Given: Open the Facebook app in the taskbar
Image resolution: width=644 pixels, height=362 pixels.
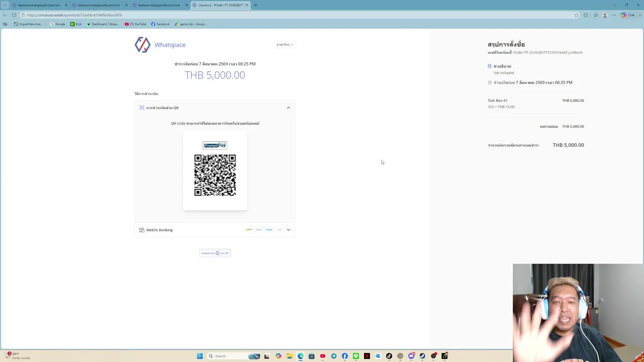Looking at the screenshot, I should coord(345,356).
